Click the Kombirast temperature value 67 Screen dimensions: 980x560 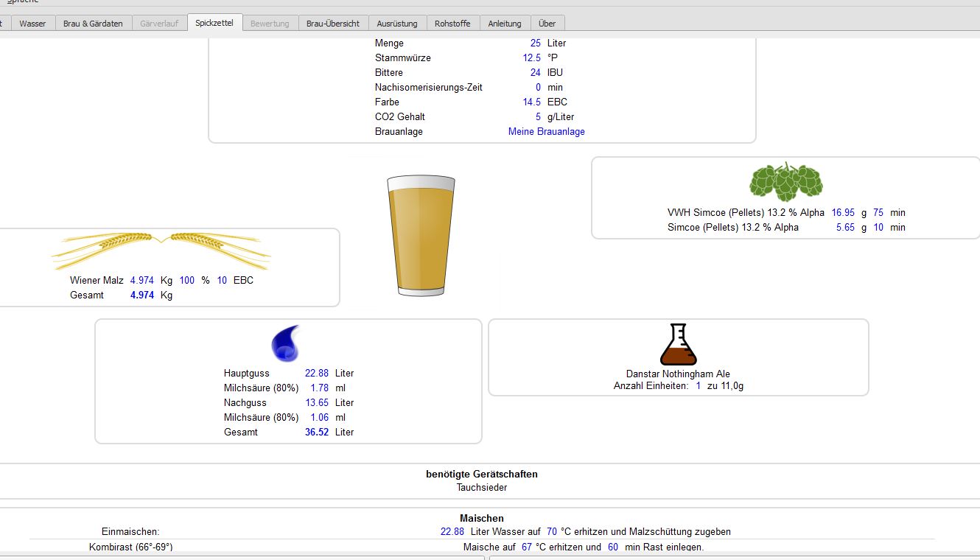(526, 547)
